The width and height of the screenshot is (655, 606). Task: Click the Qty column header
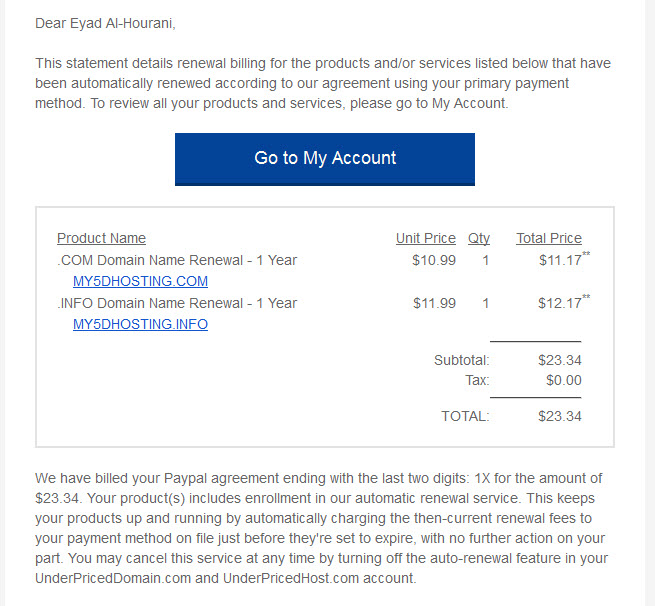click(479, 238)
